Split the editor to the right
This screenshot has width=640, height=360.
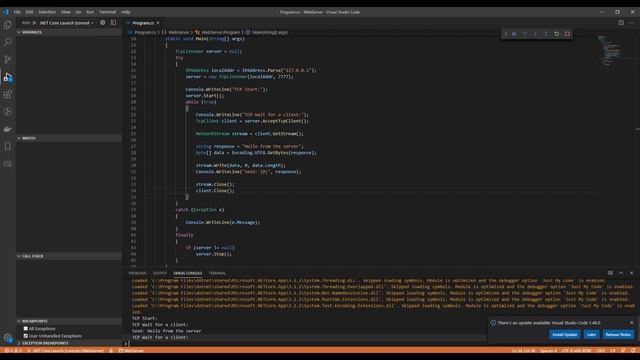(x=621, y=23)
